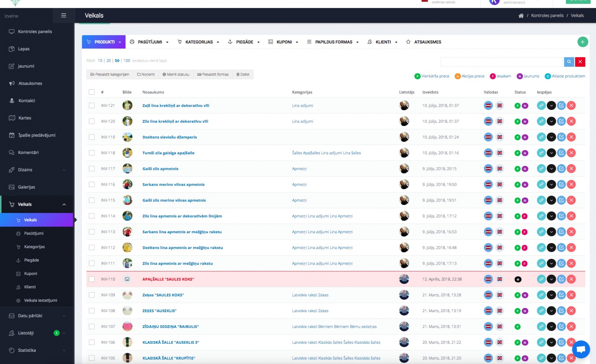
Task: Tick checkbox for INV-113
Action: 91,232
